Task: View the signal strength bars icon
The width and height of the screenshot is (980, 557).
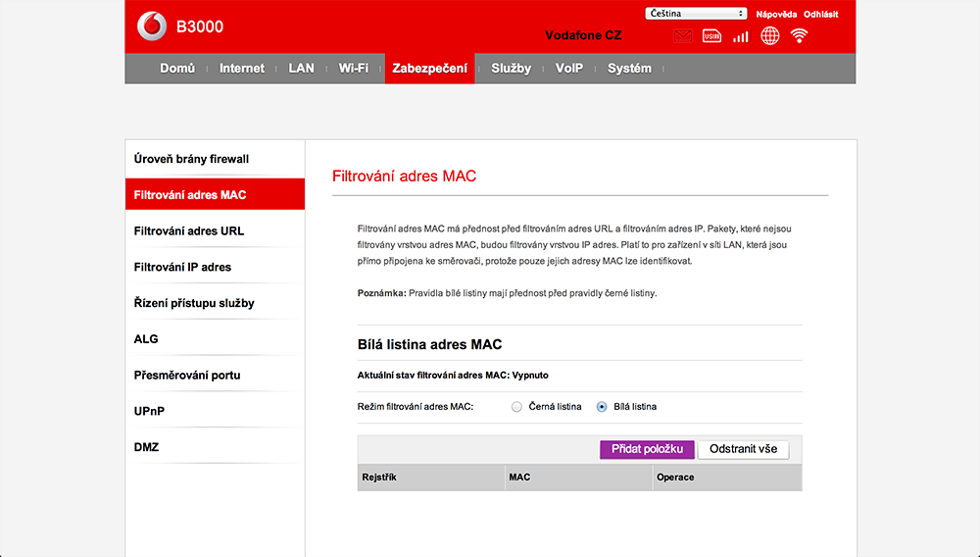Action: [x=741, y=36]
